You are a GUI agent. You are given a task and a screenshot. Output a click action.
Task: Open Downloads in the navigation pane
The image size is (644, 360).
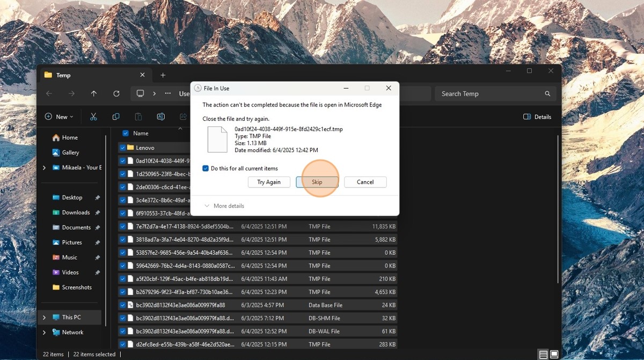click(76, 212)
